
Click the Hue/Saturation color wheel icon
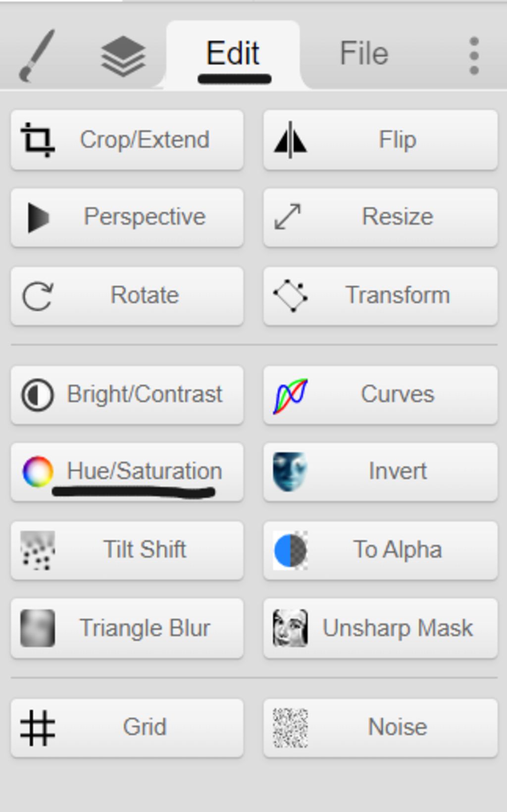pyautogui.click(x=38, y=471)
